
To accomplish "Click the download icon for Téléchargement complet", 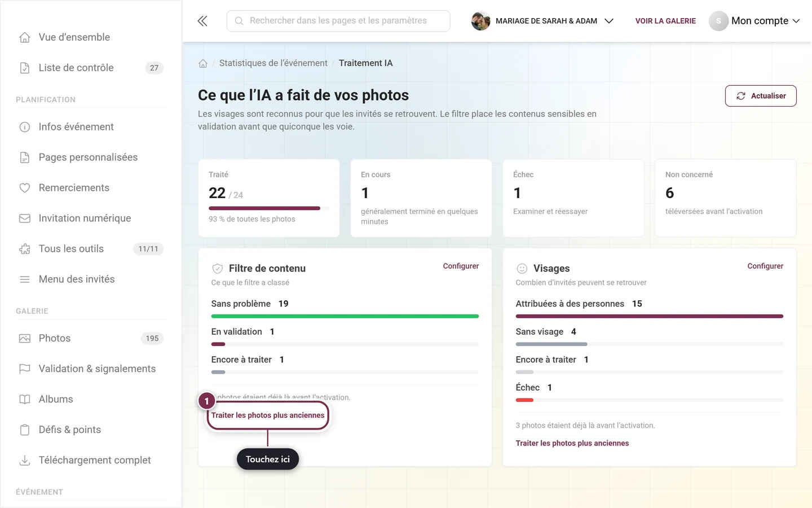I will [x=25, y=461].
